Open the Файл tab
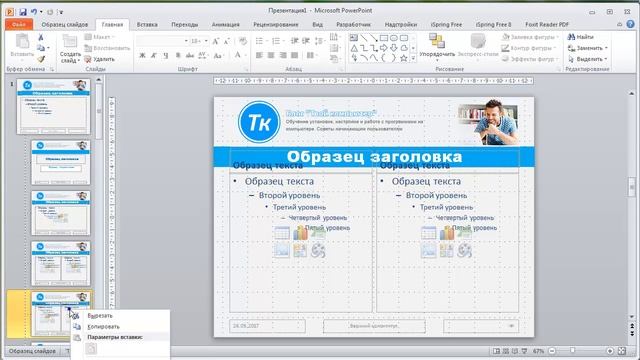Screen dimensions: 640x360 point(19,24)
